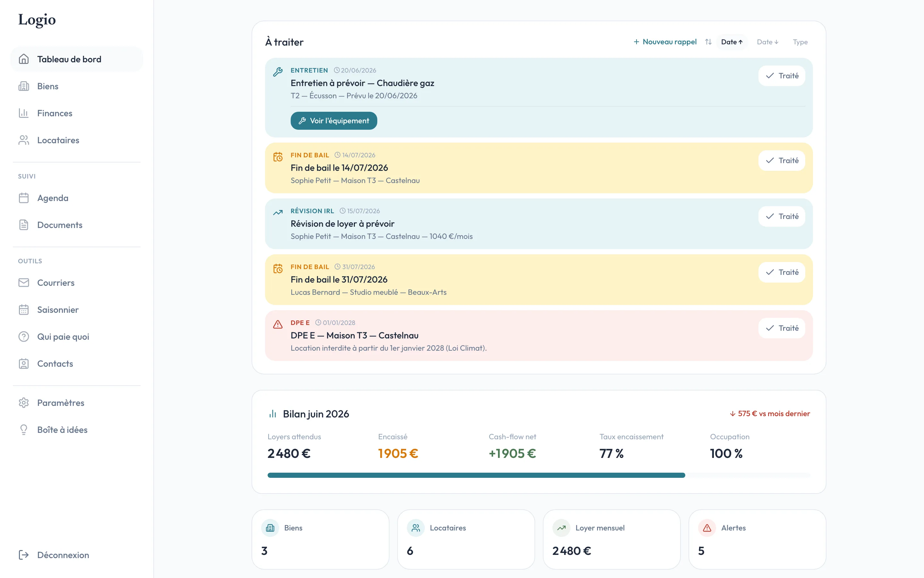924x578 pixels.
Task: Click the home icon beside Tableau de bord
Action: [x=24, y=59]
